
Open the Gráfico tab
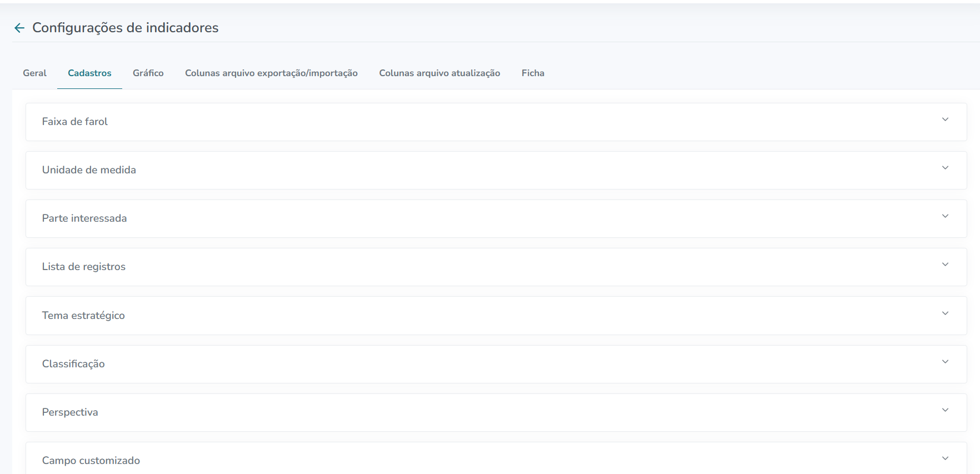click(148, 73)
